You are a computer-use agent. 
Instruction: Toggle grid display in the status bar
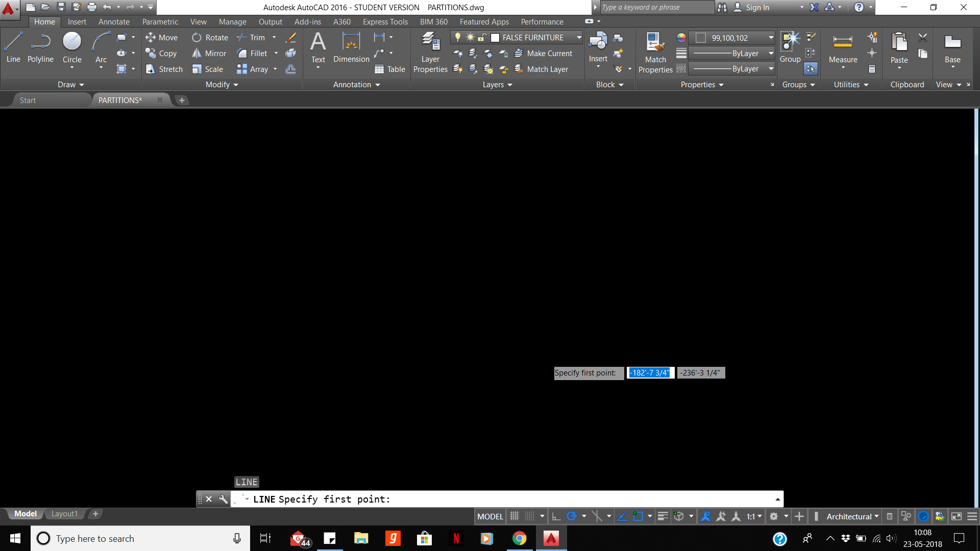coord(514,516)
